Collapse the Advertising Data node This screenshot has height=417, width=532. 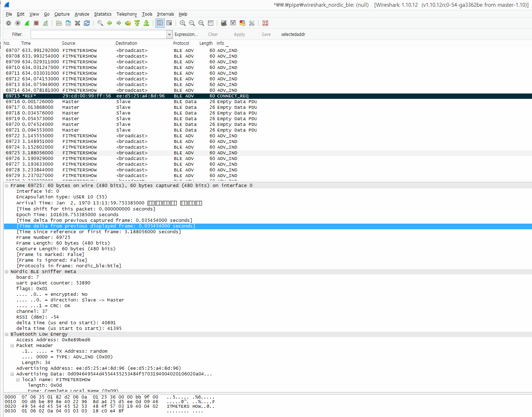coord(12,374)
